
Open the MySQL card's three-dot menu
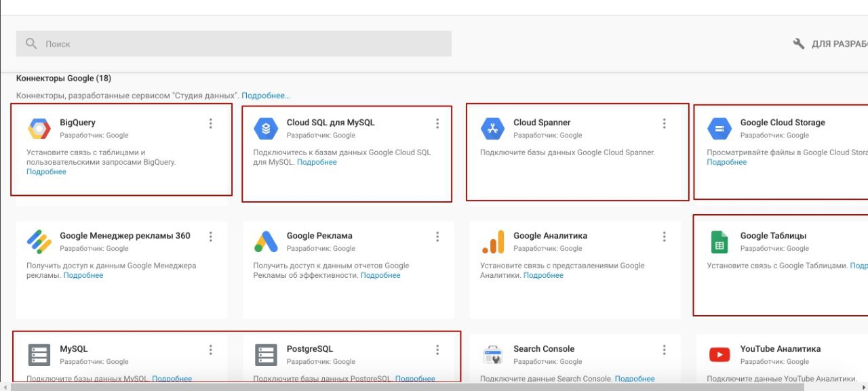tap(211, 350)
